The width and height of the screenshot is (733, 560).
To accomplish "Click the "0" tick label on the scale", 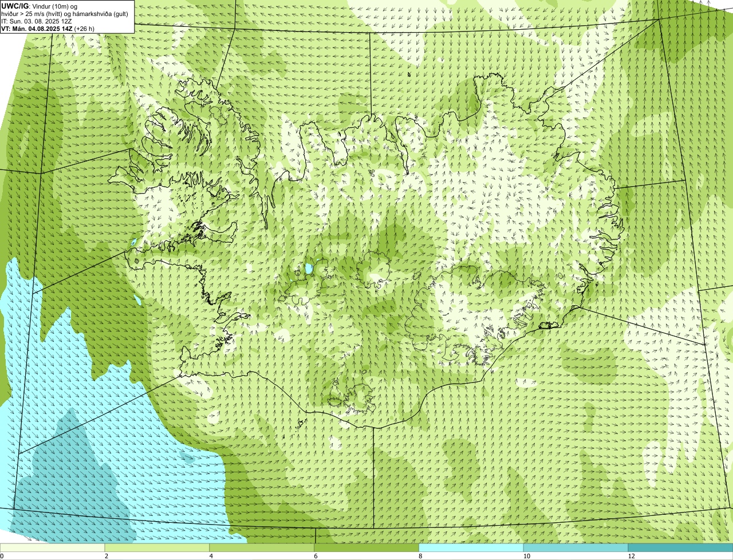I will click(x=2, y=556).
